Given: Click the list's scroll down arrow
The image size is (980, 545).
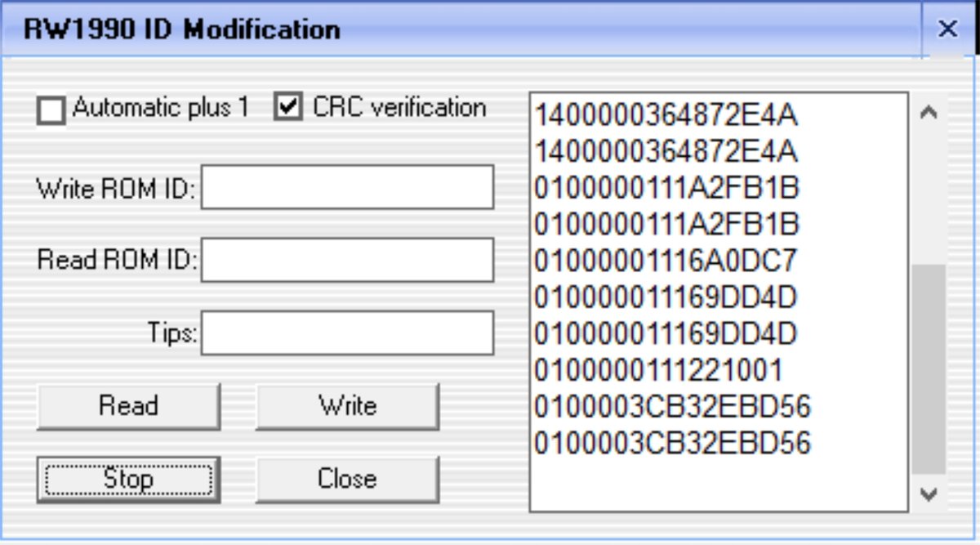Looking at the screenshot, I should tap(928, 494).
